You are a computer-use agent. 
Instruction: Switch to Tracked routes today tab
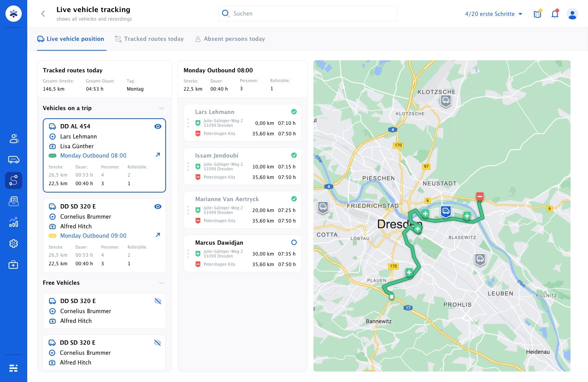(x=149, y=39)
